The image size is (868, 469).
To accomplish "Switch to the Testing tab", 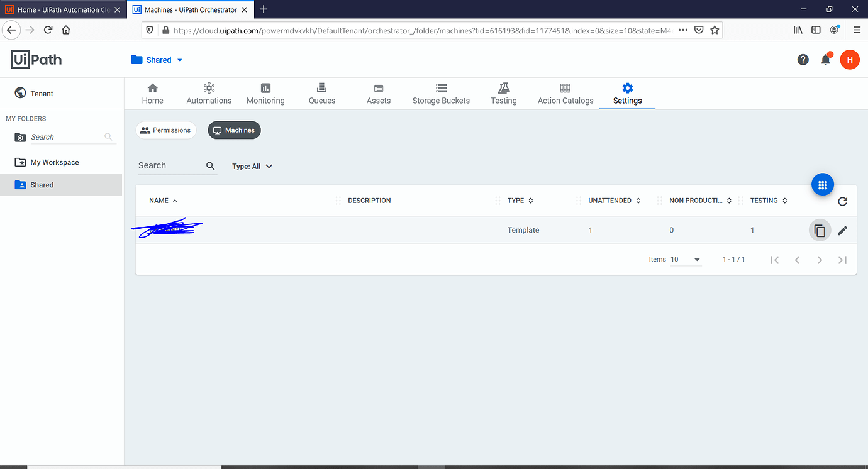I will 503,93.
